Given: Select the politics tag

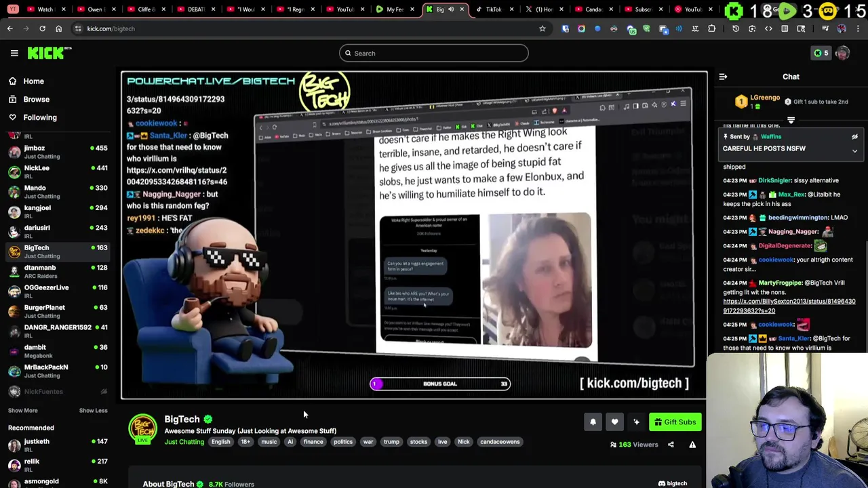Looking at the screenshot, I should point(342,442).
